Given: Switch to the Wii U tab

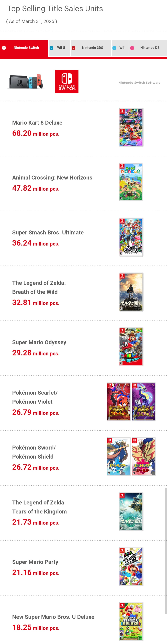Looking at the screenshot, I should click(61, 48).
